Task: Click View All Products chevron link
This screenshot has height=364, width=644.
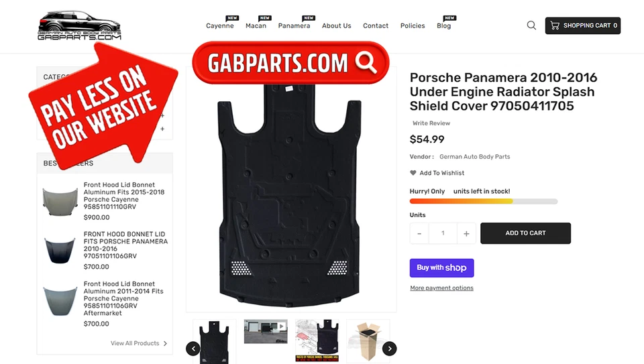Action: 139,343
